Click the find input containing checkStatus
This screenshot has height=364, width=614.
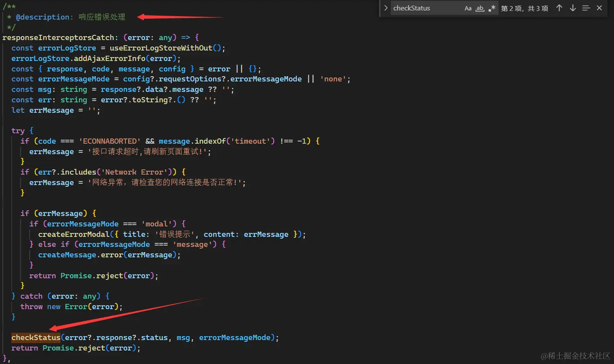tap(426, 8)
